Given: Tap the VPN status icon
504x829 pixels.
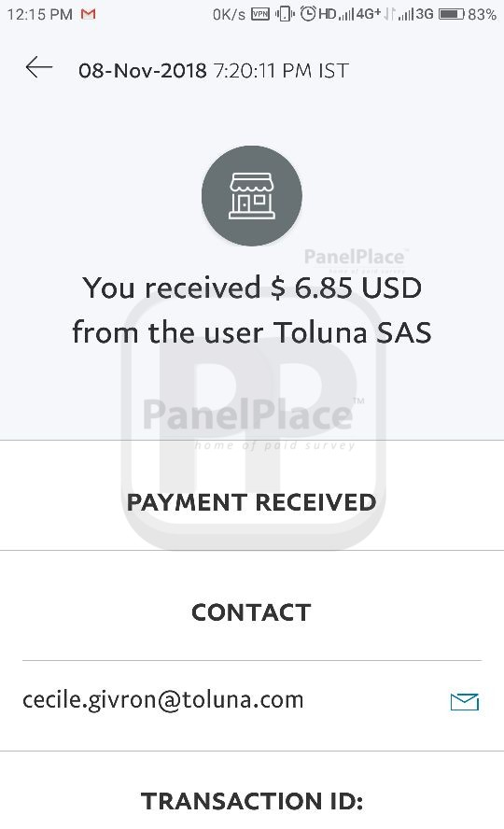Looking at the screenshot, I should coord(259,14).
